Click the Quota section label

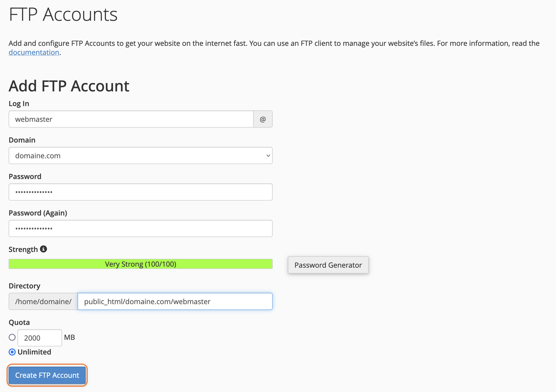pos(19,322)
